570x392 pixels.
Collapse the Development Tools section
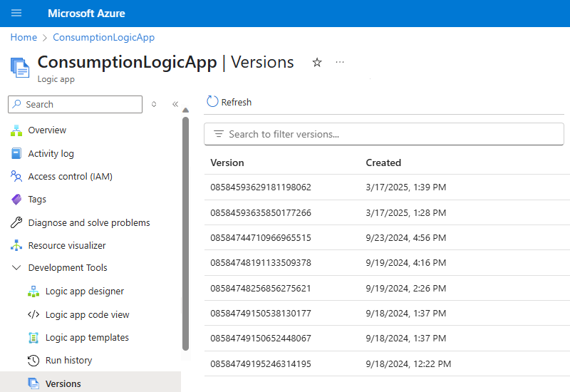pos(16,268)
